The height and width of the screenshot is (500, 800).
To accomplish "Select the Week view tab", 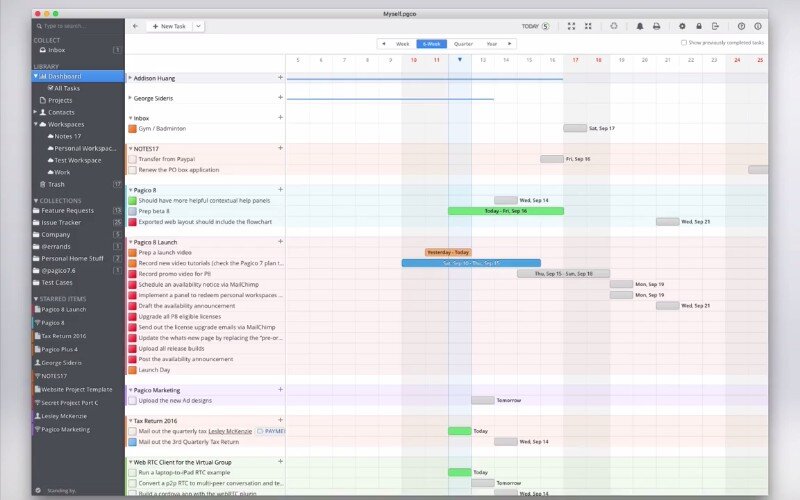I will coord(402,44).
